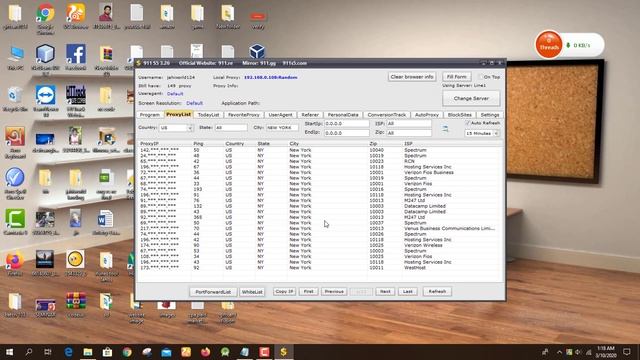Click the Refresh button at bottom
Image resolution: width=640 pixels, height=360 pixels.
point(437,291)
